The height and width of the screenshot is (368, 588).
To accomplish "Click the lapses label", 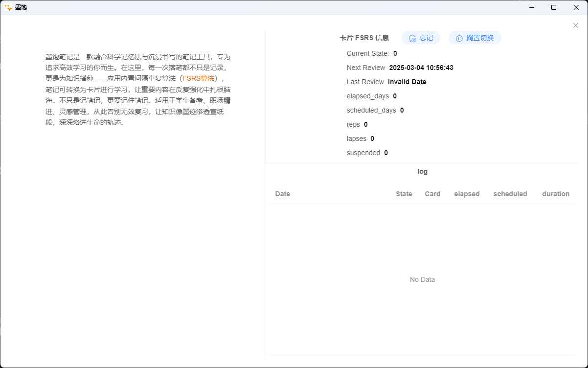I will tap(357, 138).
